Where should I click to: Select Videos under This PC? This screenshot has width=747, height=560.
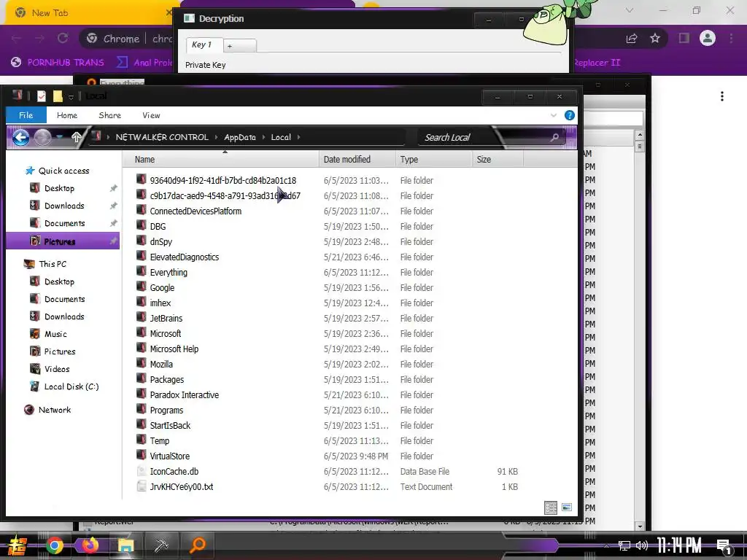coord(57,369)
